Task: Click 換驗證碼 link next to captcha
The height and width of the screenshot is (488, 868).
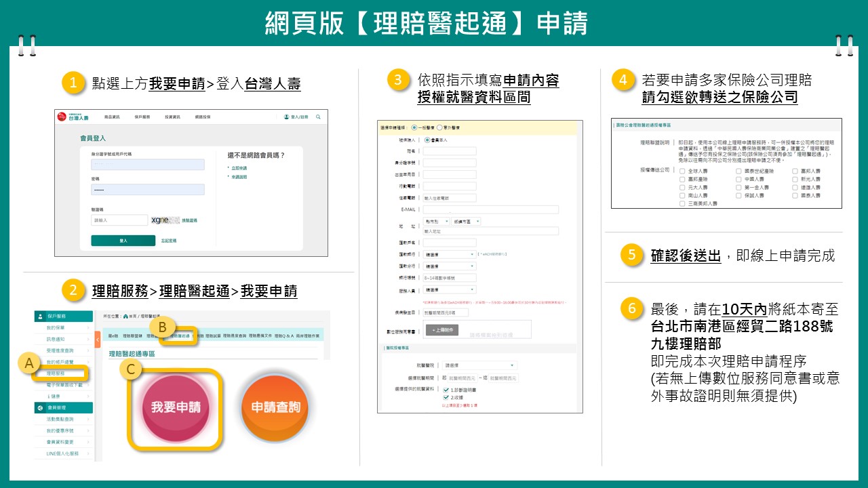Action: point(190,220)
